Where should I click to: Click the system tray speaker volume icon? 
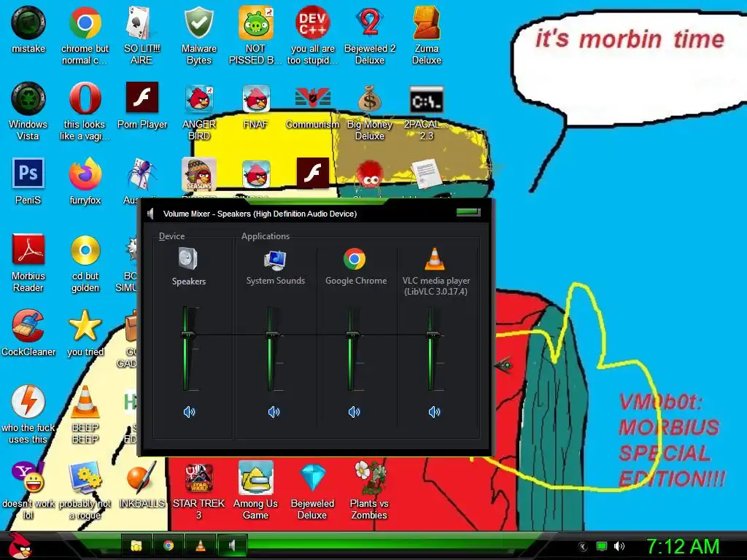pos(619,546)
